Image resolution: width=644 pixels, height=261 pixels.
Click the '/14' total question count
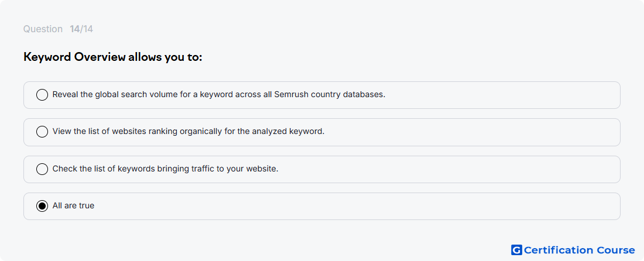click(x=87, y=29)
